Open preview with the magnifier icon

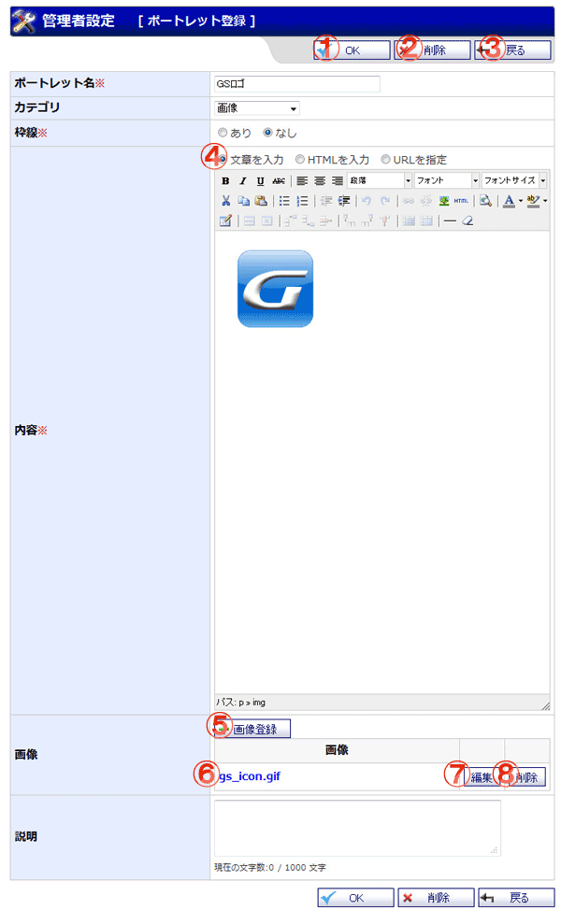coord(485,201)
